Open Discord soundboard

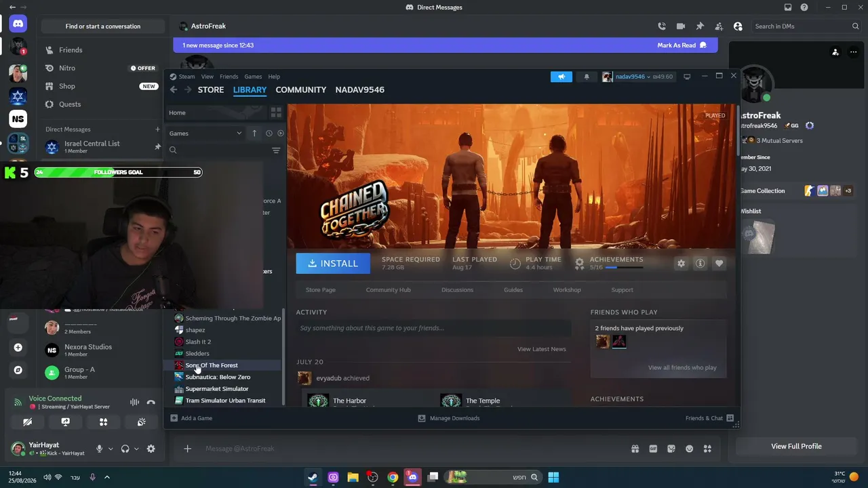point(141,422)
